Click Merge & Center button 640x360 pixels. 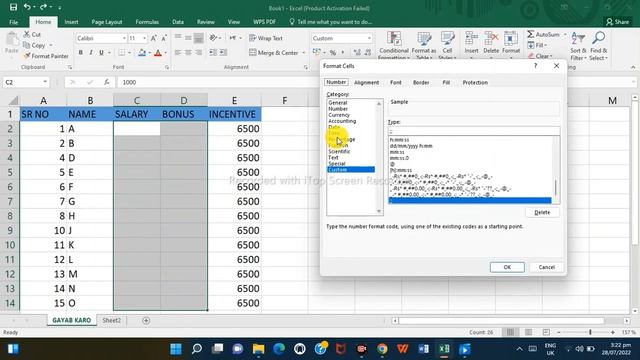coord(273,53)
